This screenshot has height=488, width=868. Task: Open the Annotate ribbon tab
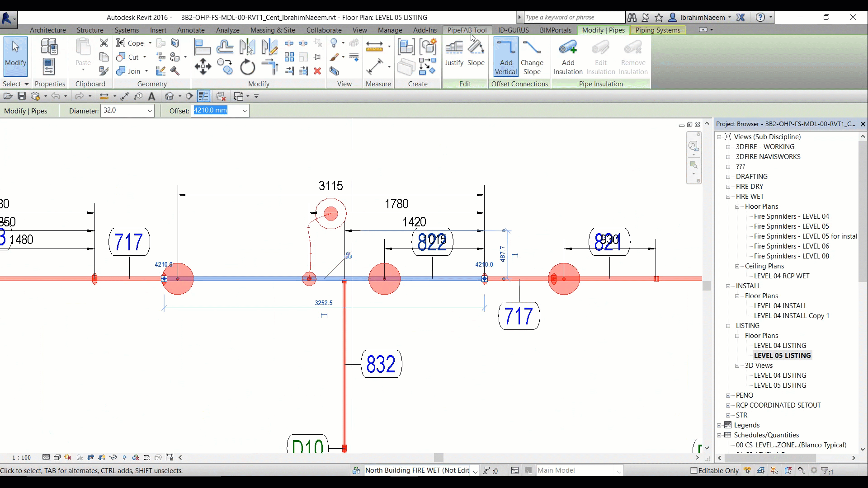pyautogui.click(x=191, y=30)
